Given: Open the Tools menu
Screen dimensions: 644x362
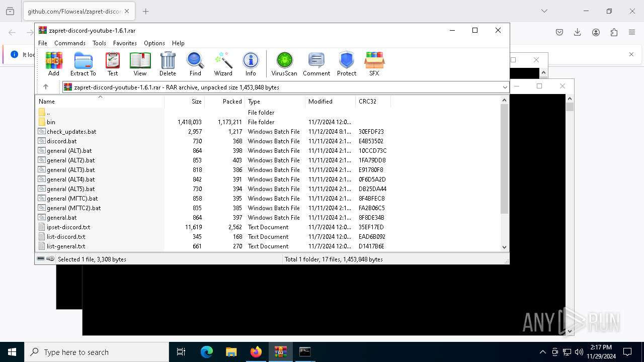Looking at the screenshot, I should coord(99,43).
